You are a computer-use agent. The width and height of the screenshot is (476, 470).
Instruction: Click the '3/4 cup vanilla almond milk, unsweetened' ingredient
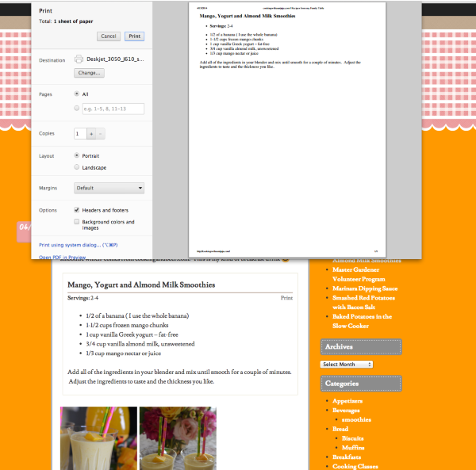pos(140,344)
